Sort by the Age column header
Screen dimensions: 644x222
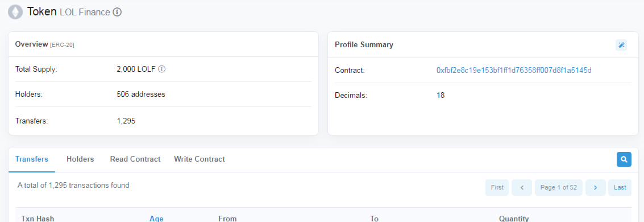coord(156,219)
